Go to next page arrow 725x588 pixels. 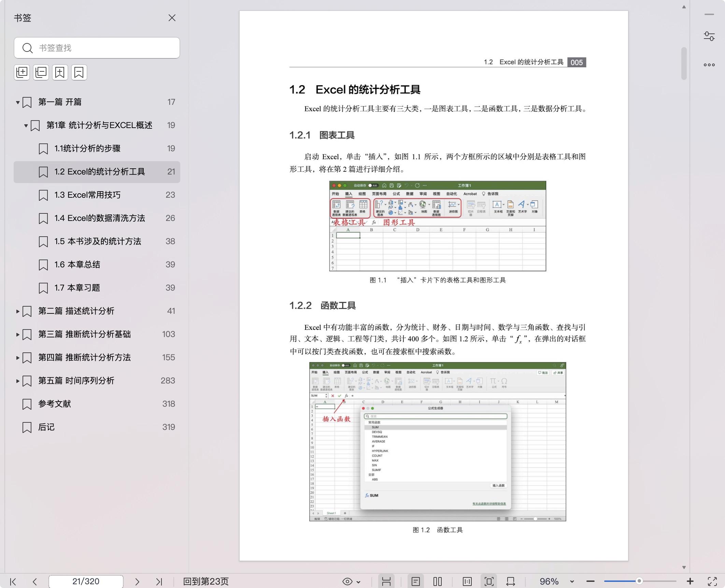click(137, 581)
